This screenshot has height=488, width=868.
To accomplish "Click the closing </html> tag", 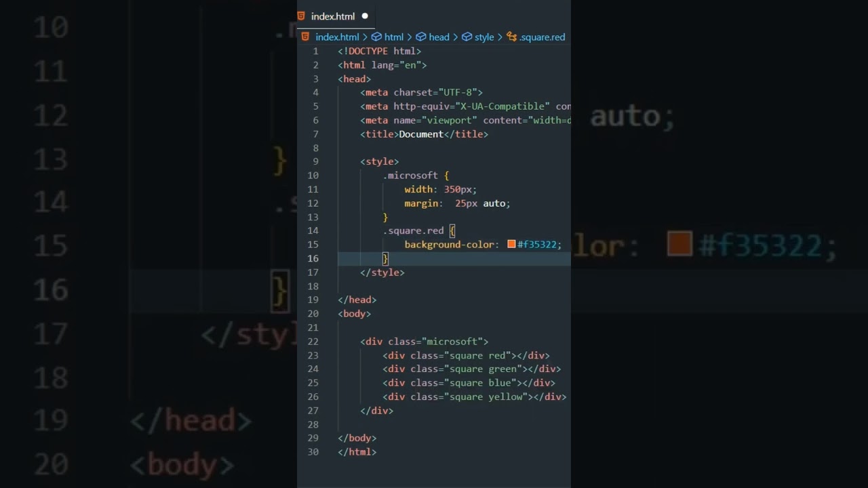I will [x=357, y=452].
